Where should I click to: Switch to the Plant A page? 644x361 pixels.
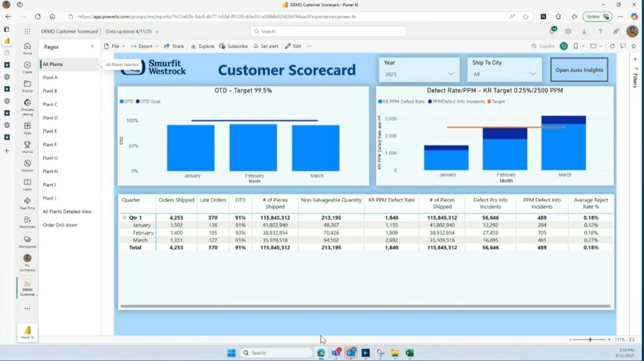[x=69, y=78]
